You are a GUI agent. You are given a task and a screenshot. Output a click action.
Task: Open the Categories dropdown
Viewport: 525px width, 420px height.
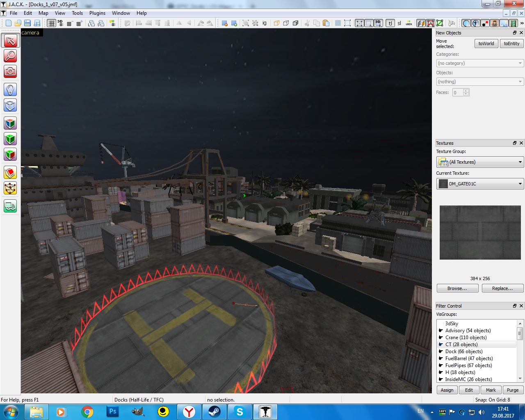coord(480,63)
